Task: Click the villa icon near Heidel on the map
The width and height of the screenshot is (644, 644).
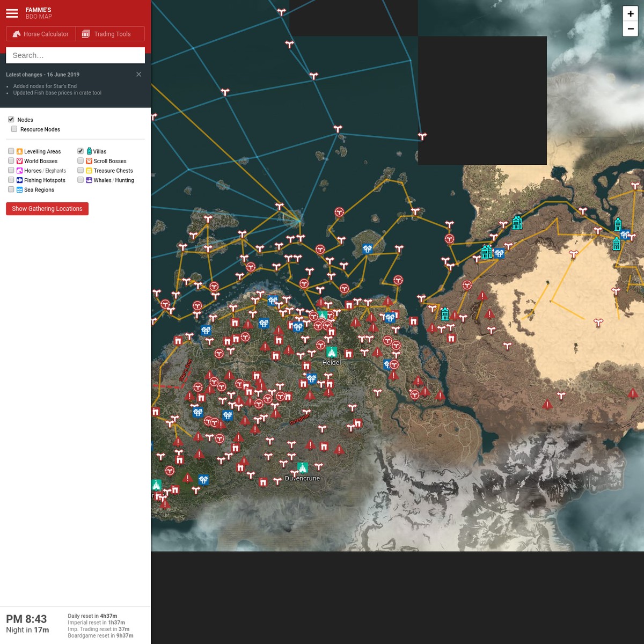Action: (x=332, y=353)
